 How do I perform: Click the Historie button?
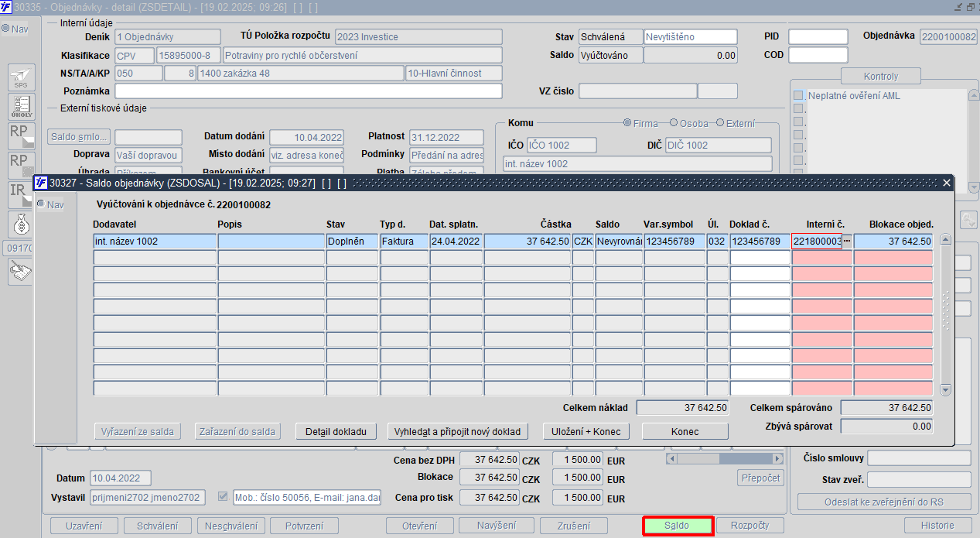tap(937, 526)
